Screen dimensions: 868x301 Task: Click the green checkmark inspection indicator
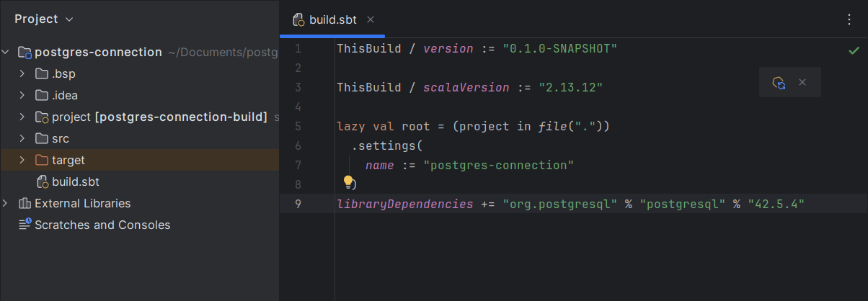coord(854,50)
